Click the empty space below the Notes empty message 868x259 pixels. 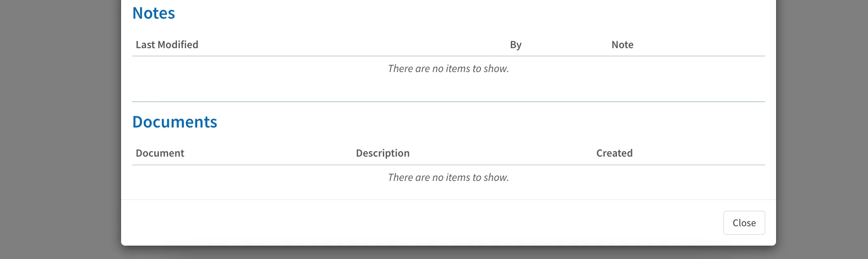click(x=448, y=87)
